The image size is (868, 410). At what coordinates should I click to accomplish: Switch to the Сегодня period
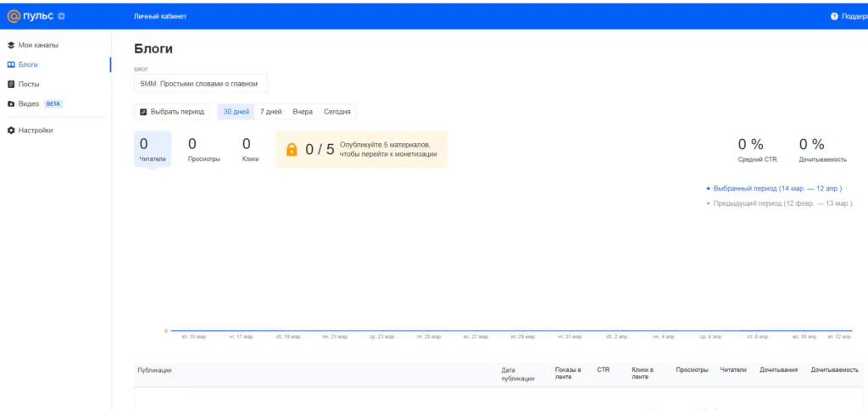(337, 112)
